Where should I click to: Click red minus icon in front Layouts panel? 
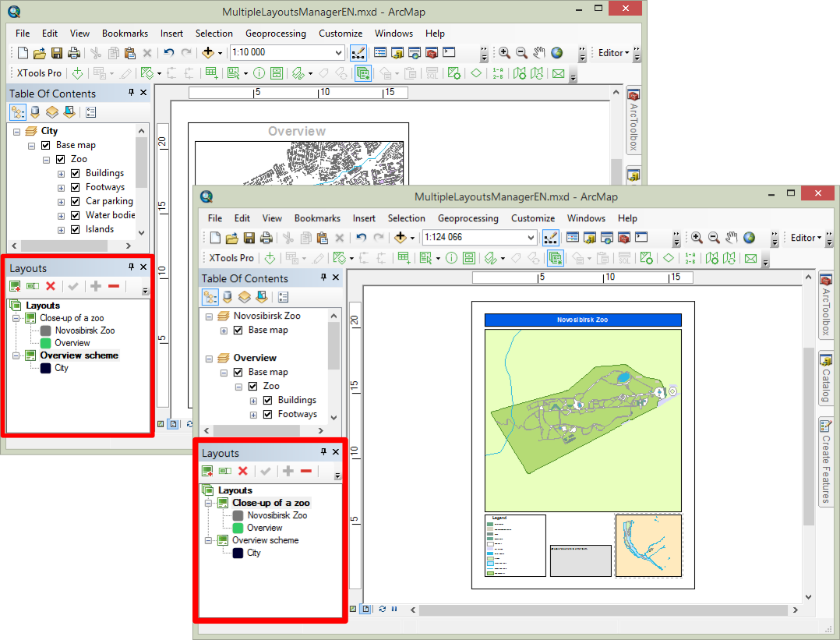(x=306, y=471)
